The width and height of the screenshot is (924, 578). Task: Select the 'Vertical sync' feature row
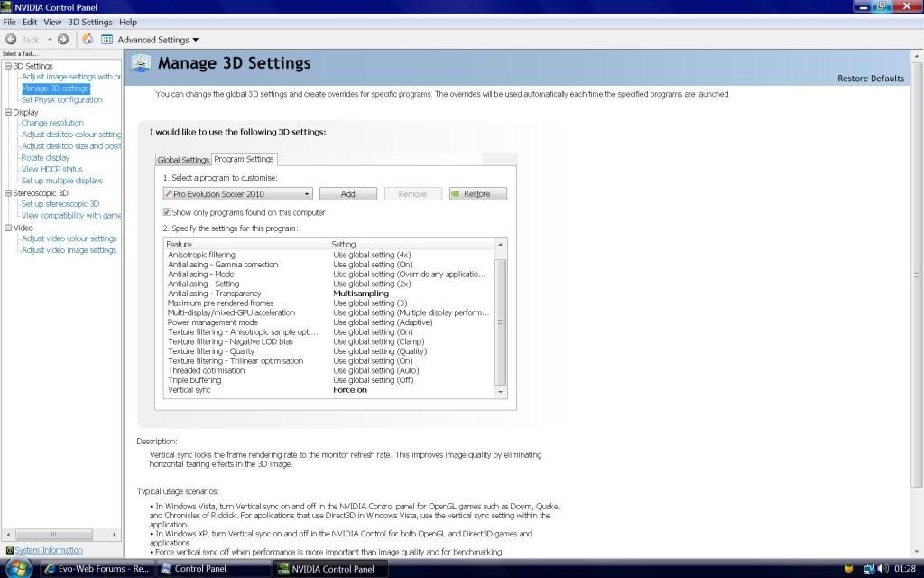[x=329, y=390]
